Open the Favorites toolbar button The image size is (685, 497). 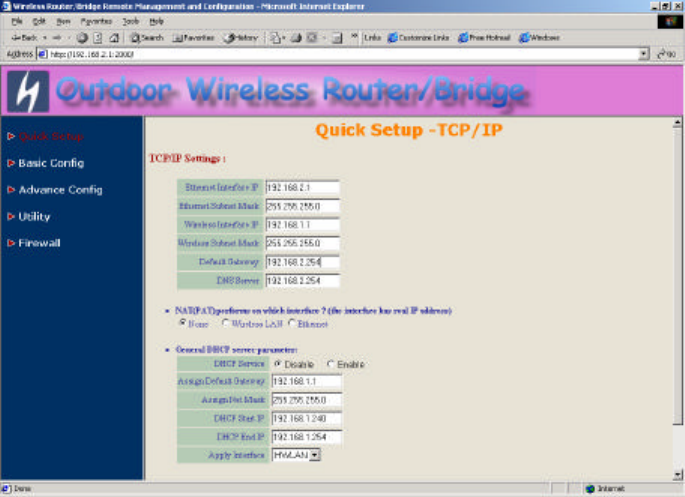(x=194, y=38)
